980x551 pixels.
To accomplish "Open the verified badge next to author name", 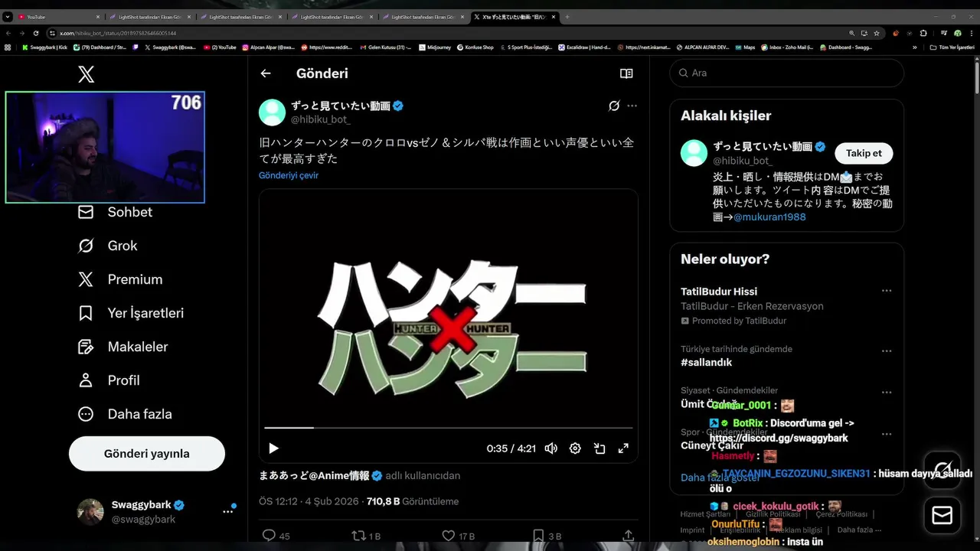I will point(398,106).
